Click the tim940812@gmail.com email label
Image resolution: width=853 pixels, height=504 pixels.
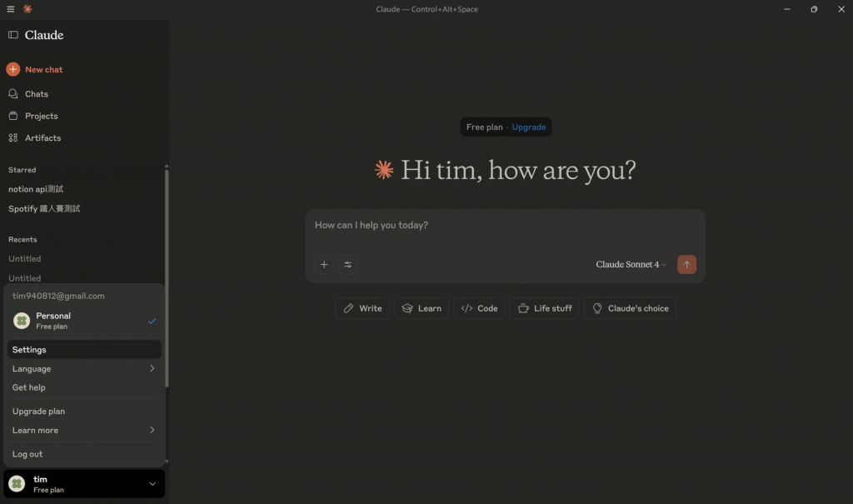click(58, 296)
